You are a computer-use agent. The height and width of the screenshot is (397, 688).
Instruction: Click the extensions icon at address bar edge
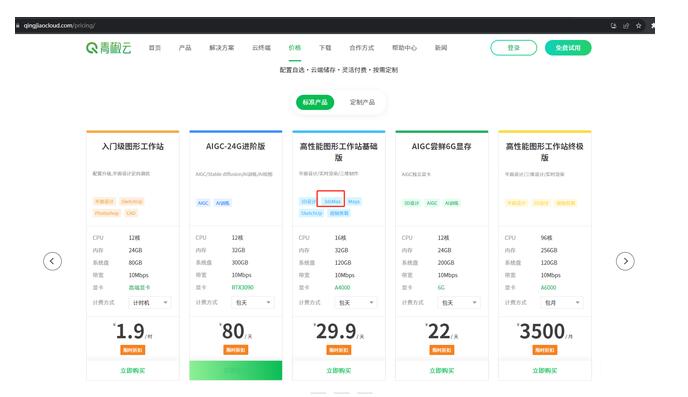coord(652,26)
